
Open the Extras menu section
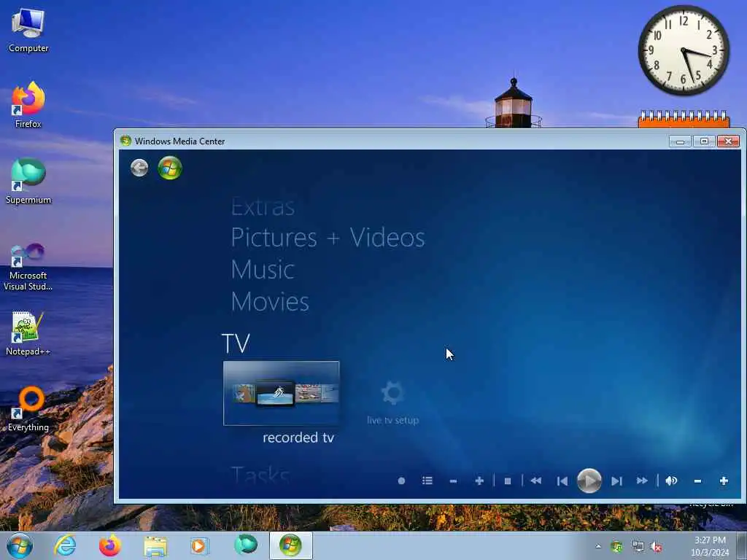(263, 206)
